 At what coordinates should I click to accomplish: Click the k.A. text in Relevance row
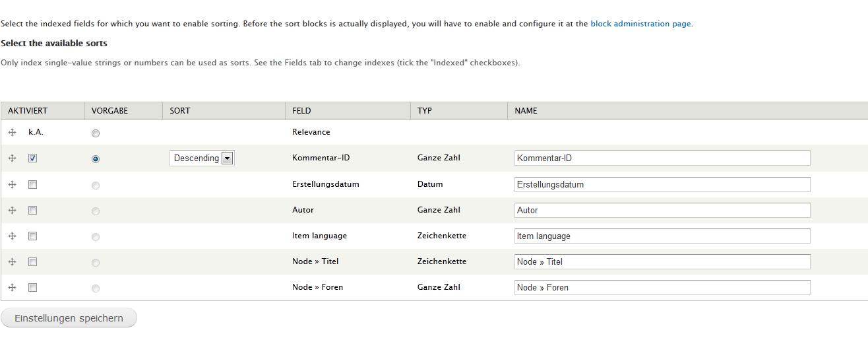coord(36,132)
